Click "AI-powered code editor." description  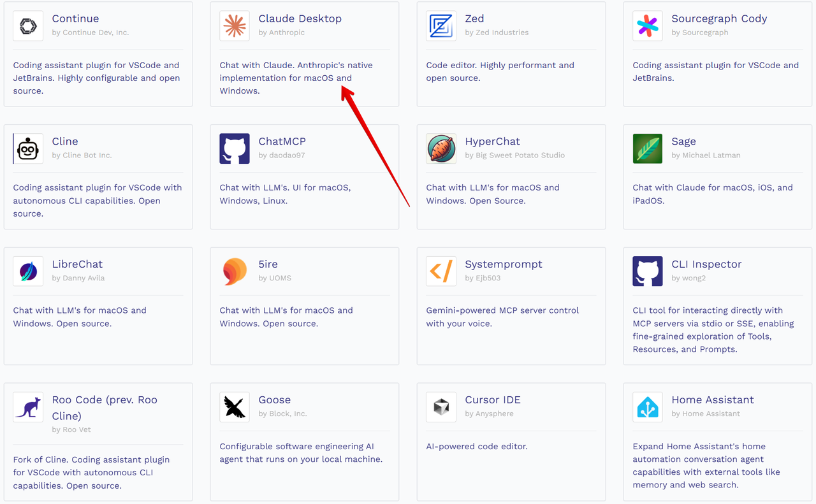click(x=477, y=447)
